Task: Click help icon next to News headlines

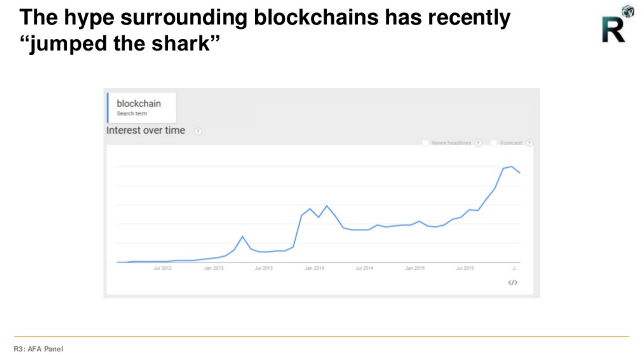Action: [478, 143]
